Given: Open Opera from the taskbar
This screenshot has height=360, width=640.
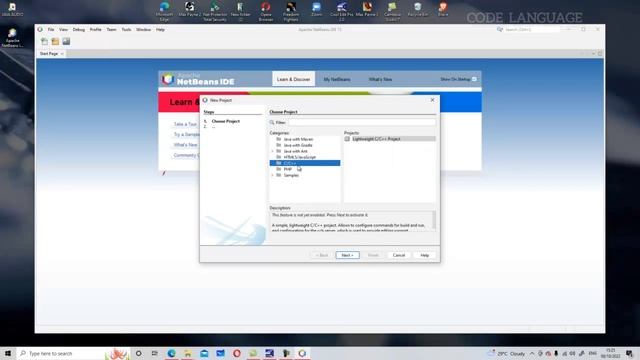Looking at the screenshot, I should [x=237, y=353].
